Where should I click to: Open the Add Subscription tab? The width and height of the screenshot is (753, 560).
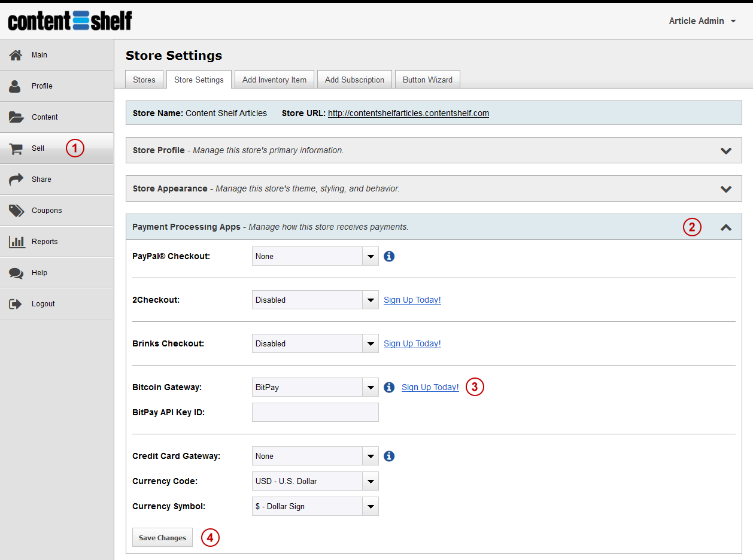354,80
